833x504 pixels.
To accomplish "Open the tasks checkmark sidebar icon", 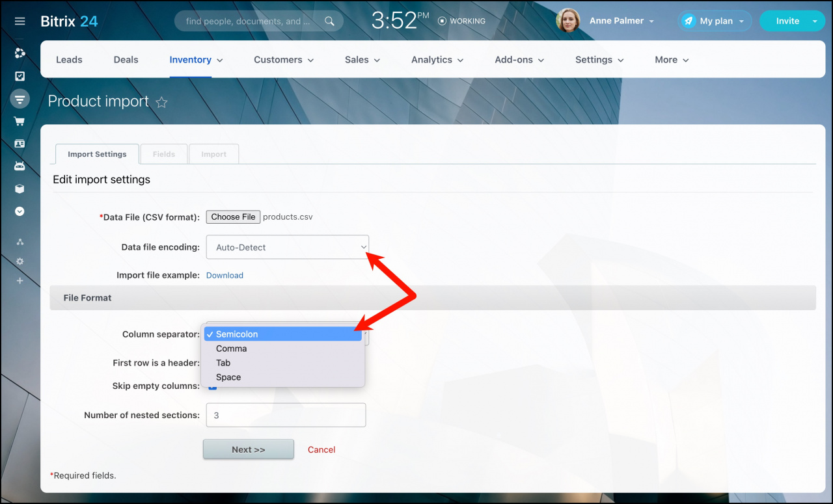I will tap(20, 76).
